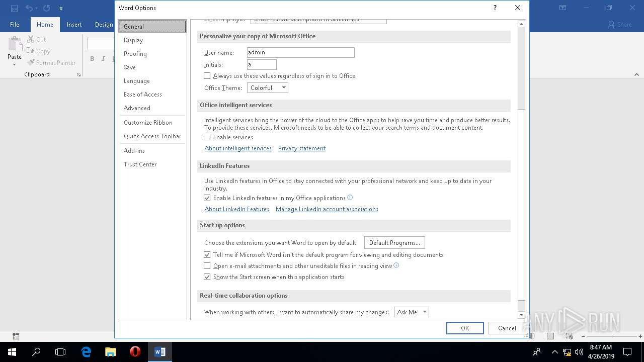Open the Paste options dropdown arrow
The image size is (644, 362).
point(14,65)
